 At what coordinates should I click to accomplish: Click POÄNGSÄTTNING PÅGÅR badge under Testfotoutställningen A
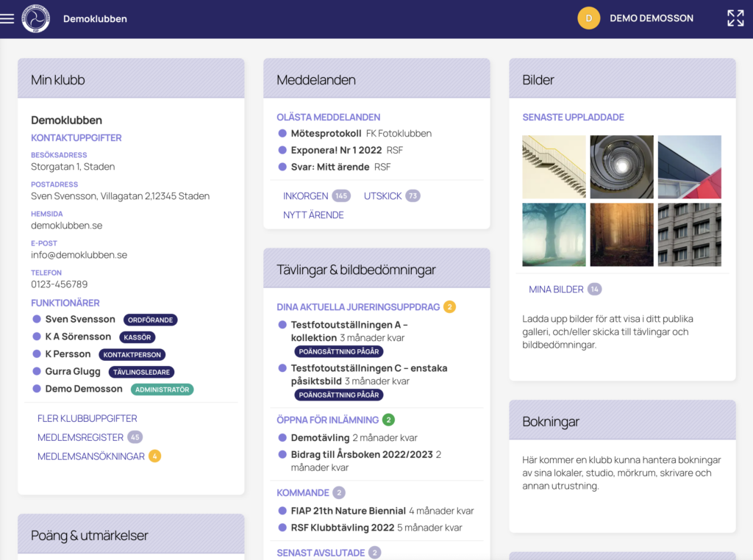tap(339, 352)
